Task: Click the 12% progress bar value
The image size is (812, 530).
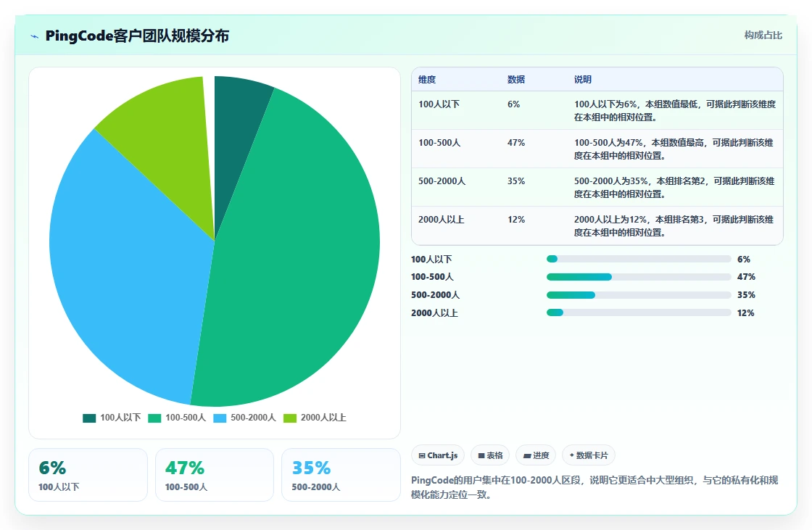Action: [746, 313]
